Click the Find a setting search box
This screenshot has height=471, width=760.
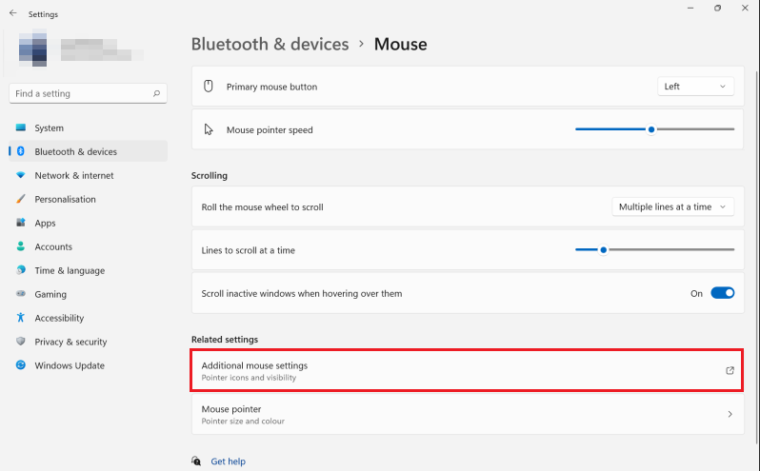[80, 94]
